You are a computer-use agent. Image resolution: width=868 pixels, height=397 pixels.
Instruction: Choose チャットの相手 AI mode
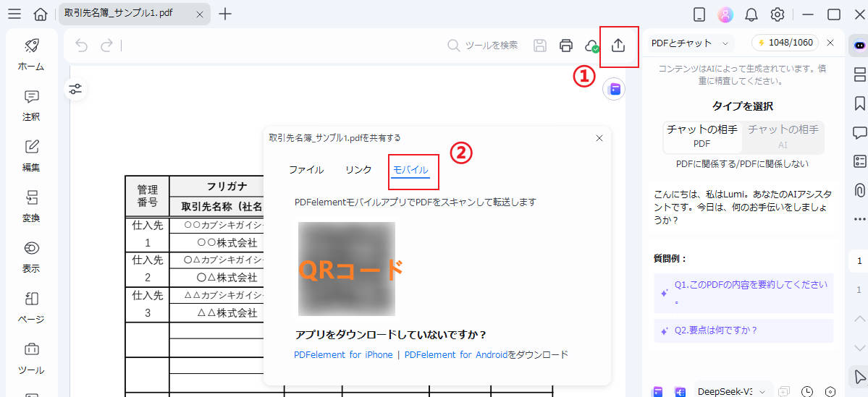click(x=783, y=137)
